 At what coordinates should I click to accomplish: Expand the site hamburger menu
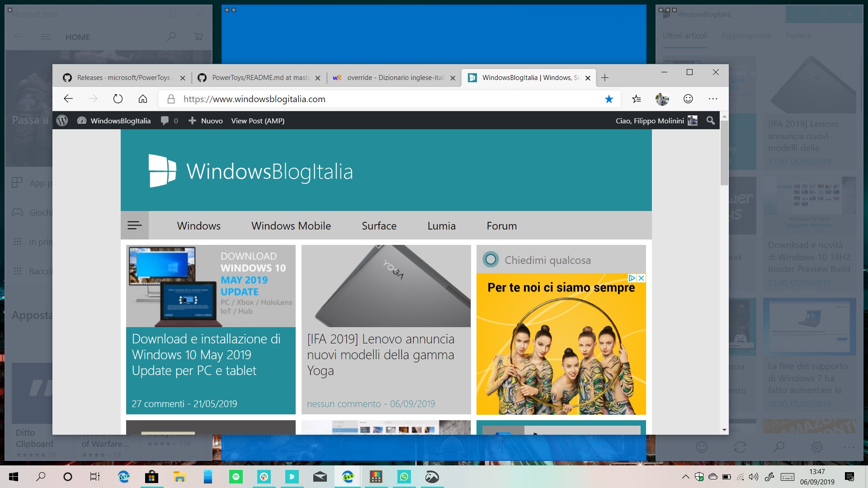pos(135,225)
